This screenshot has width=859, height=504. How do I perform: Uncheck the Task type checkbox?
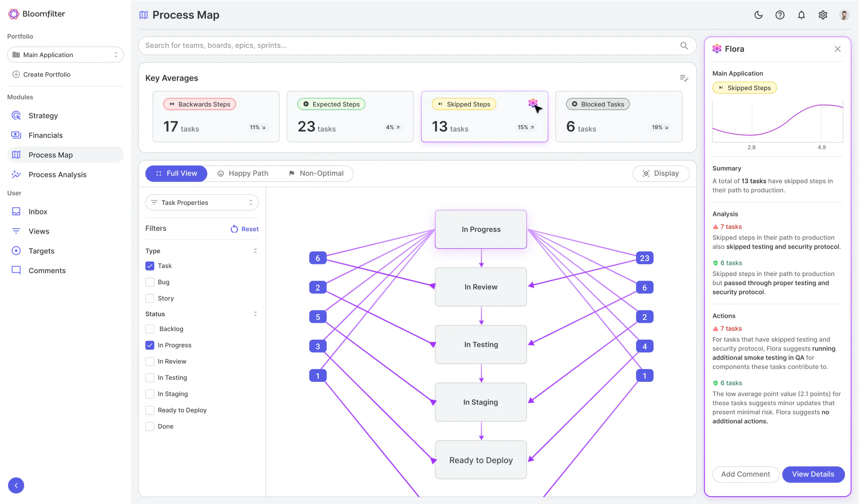[x=150, y=266]
